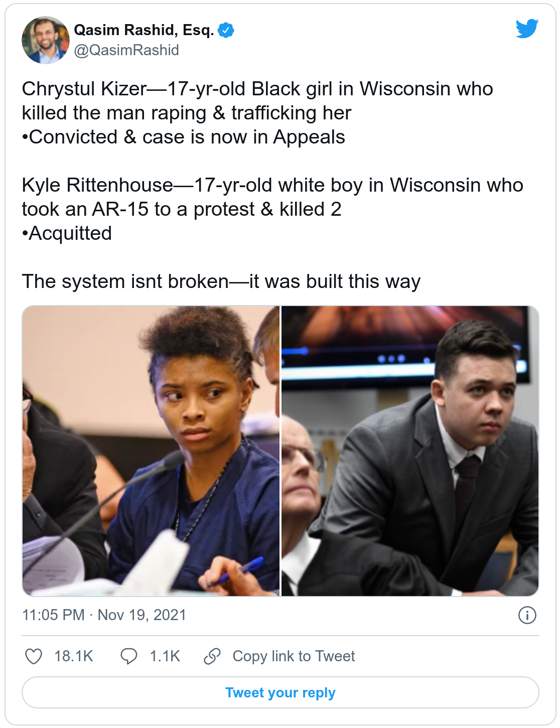
Task: Open the 11:05 PM Nov 19, 2021 timestamp
Action: [x=104, y=615]
